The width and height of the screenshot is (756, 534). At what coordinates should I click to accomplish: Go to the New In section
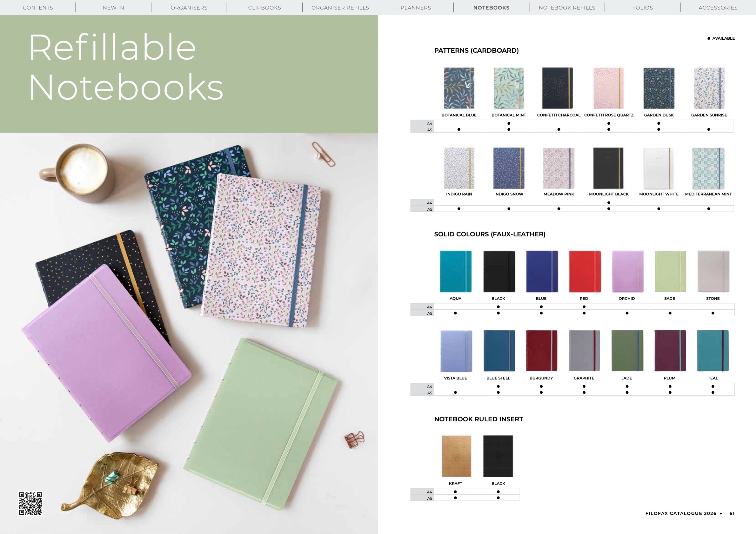coord(114,8)
